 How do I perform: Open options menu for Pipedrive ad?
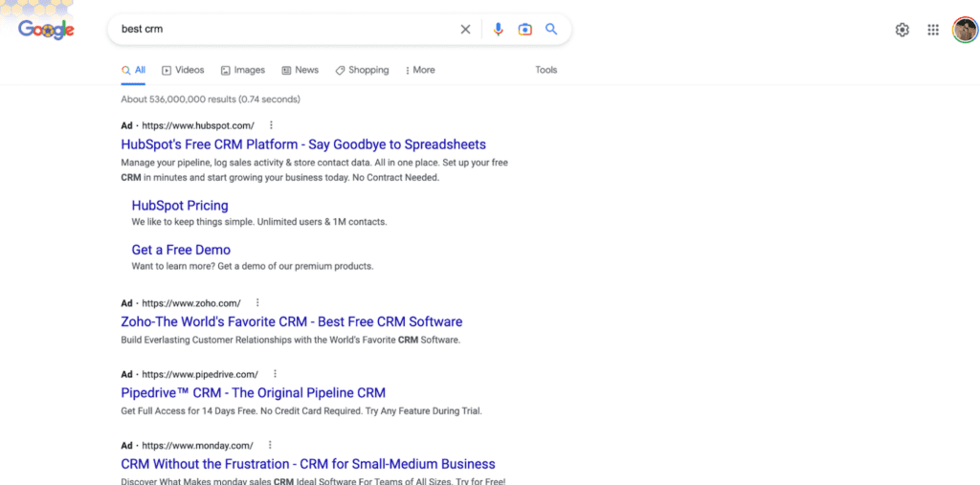[x=275, y=374]
